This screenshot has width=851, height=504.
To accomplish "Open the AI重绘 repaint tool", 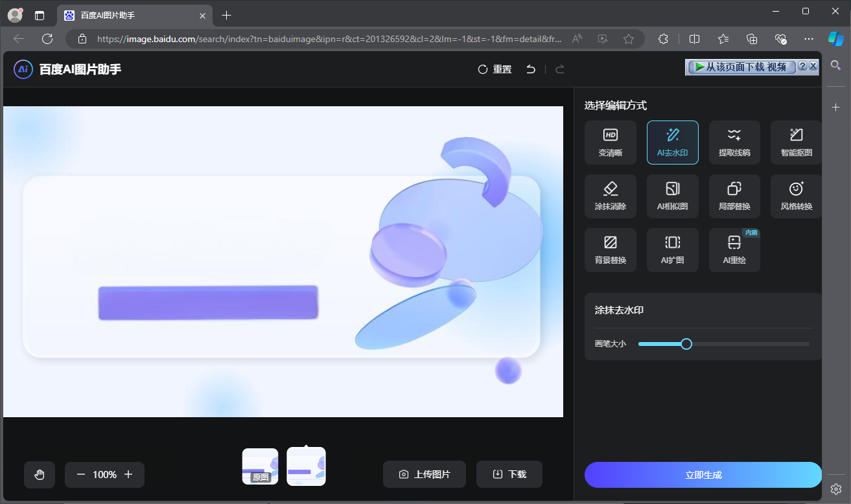I will pyautogui.click(x=734, y=250).
